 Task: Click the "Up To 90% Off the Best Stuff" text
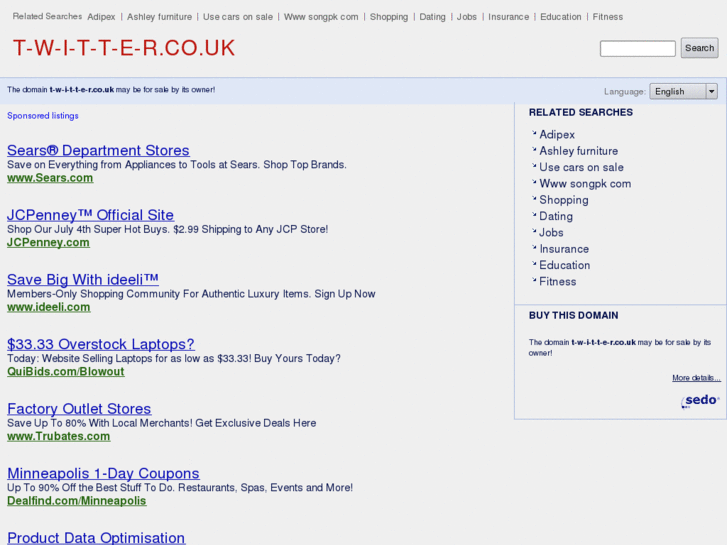[x=180, y=487]
